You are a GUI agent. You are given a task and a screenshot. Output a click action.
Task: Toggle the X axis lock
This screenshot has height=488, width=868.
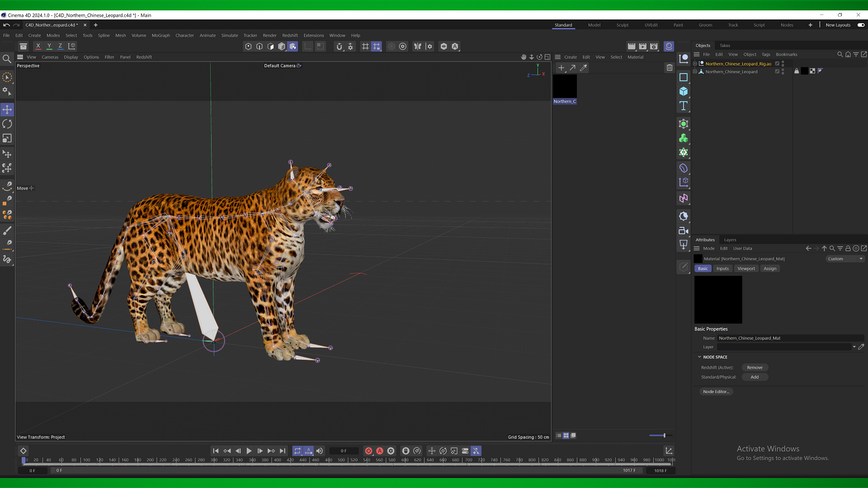(x=38, y=46)
